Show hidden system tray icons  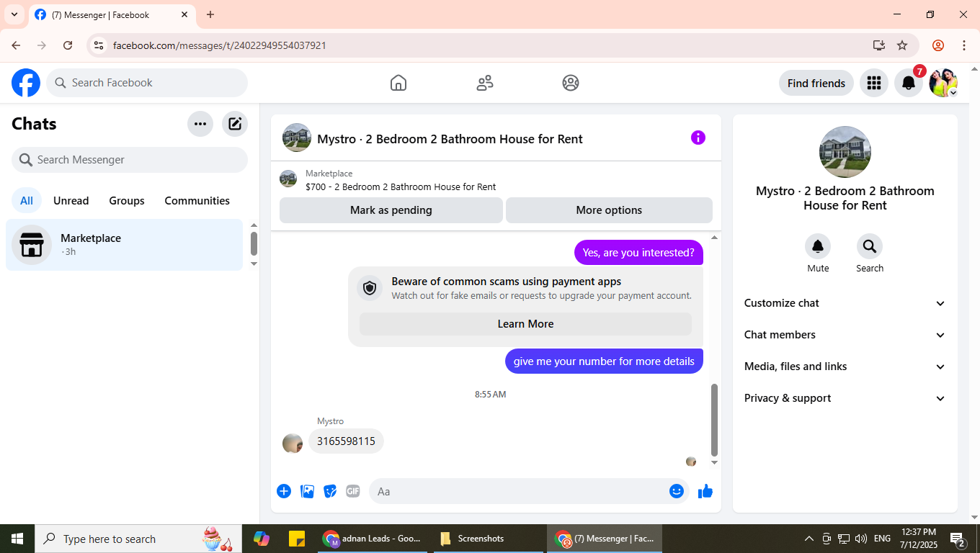point(808,539)
